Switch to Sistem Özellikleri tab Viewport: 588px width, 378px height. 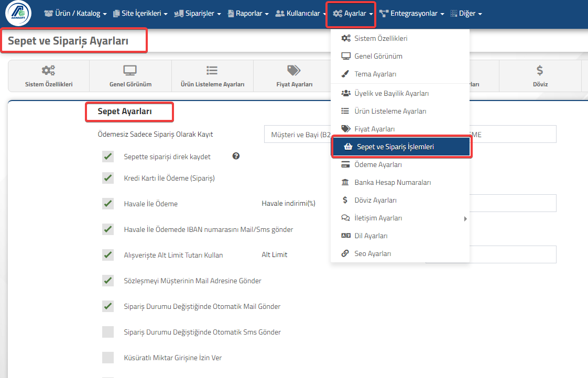click(49, 76)
